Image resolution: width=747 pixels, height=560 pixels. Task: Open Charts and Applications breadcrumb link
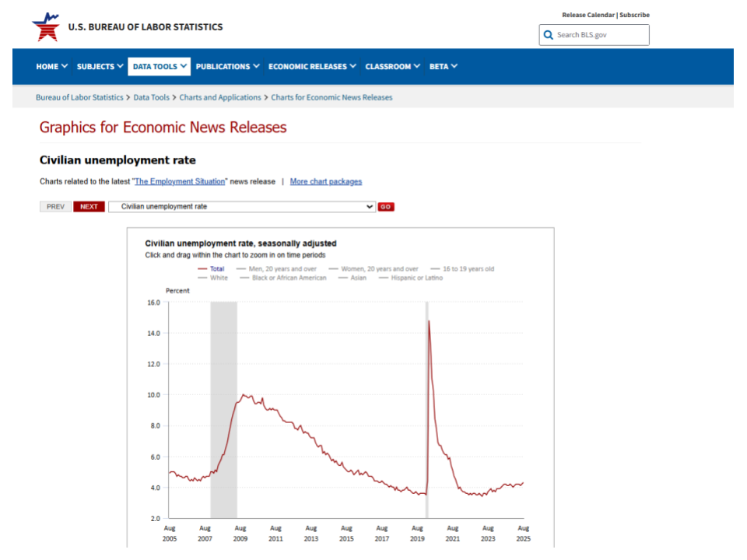(220, 98)
